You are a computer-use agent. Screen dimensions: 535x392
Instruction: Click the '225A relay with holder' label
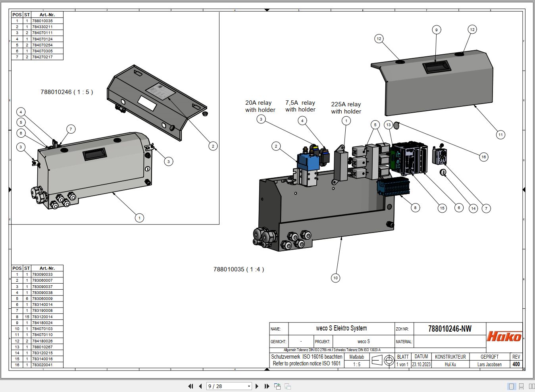[x=346, y=108]
